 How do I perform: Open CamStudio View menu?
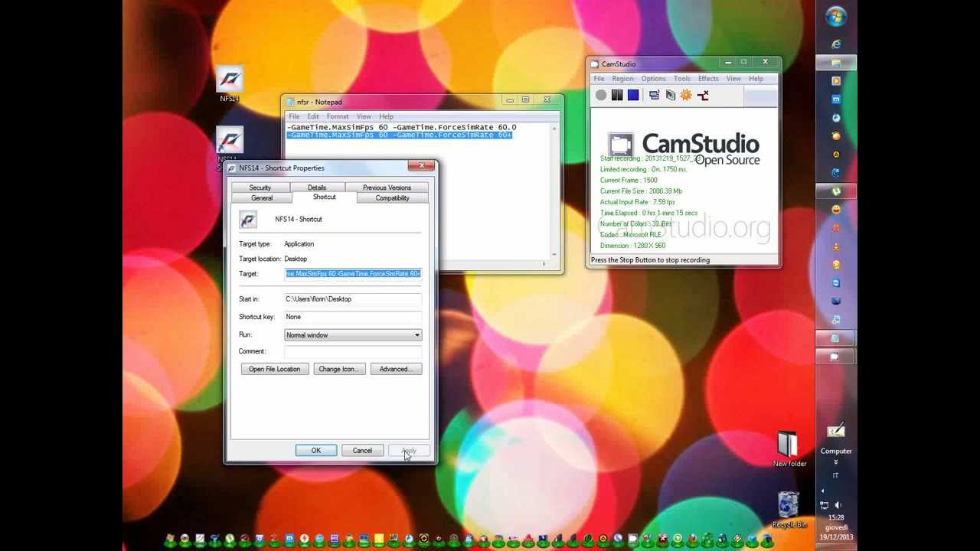point(733,79)
